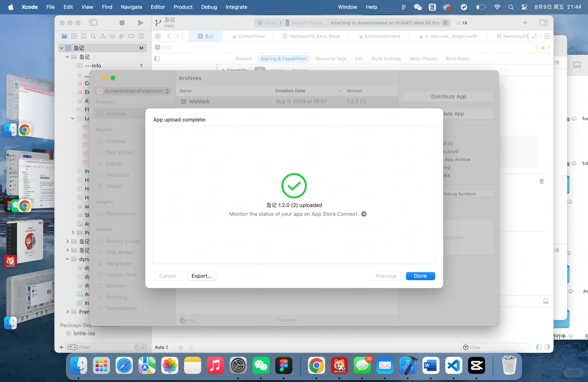Open CapCut from the Dock
This screenshot has height=382, width=588.
click(x=476, y=365)
